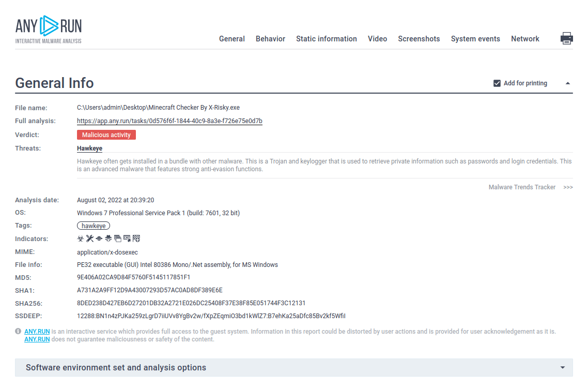
Task: Click the Malware Trends Tracker link
Action: (x=522, y=187)
